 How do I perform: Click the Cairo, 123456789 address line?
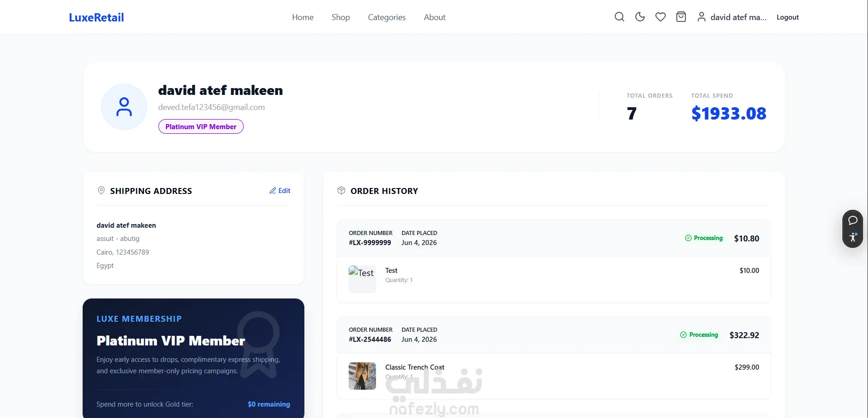(x=123, y=252)
